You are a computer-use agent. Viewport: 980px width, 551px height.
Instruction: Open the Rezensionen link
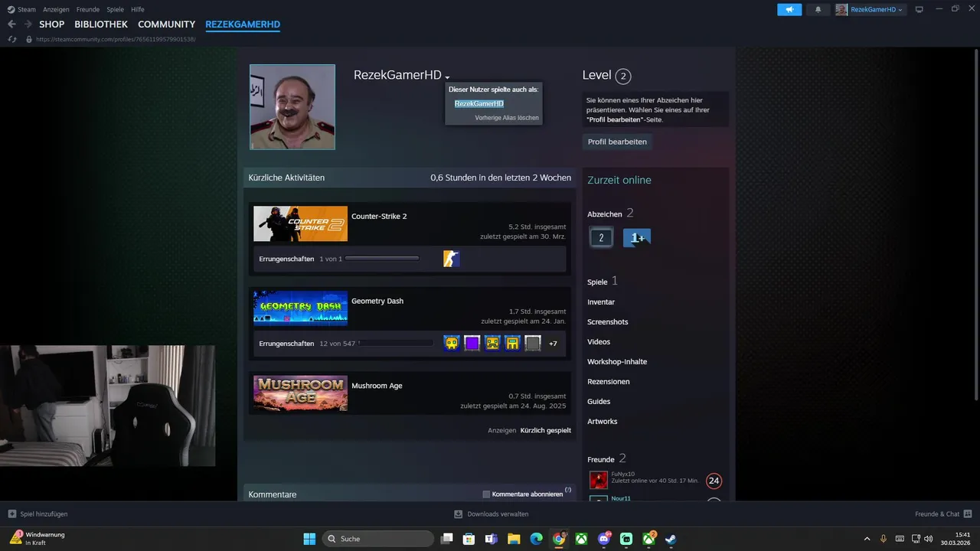(x=609, y=382)
